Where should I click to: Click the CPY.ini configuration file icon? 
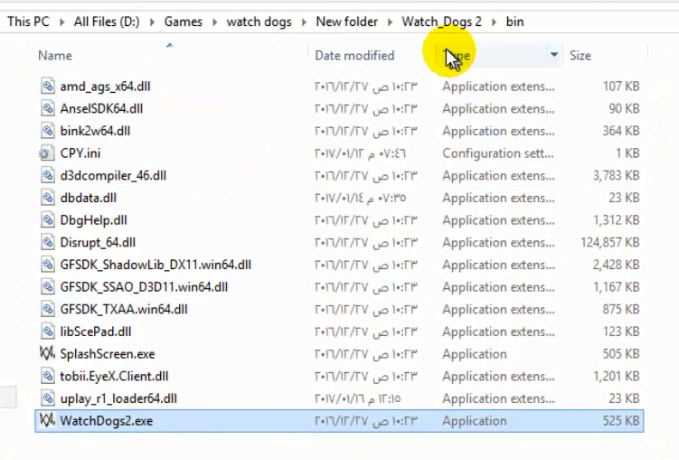click(x=47, y=153)
